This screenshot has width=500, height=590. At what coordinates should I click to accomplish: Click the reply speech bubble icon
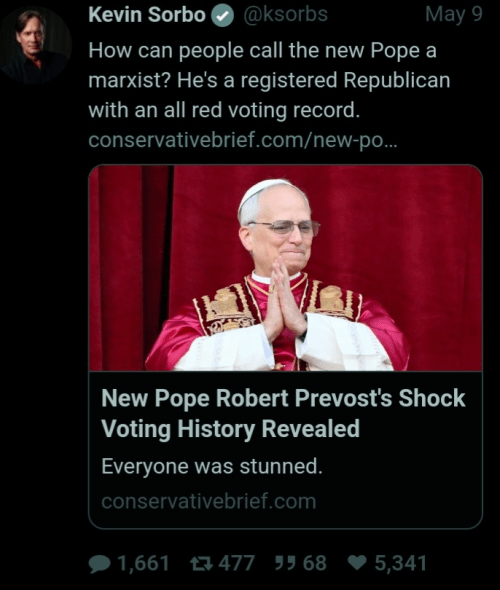click(x=100, y=564)
